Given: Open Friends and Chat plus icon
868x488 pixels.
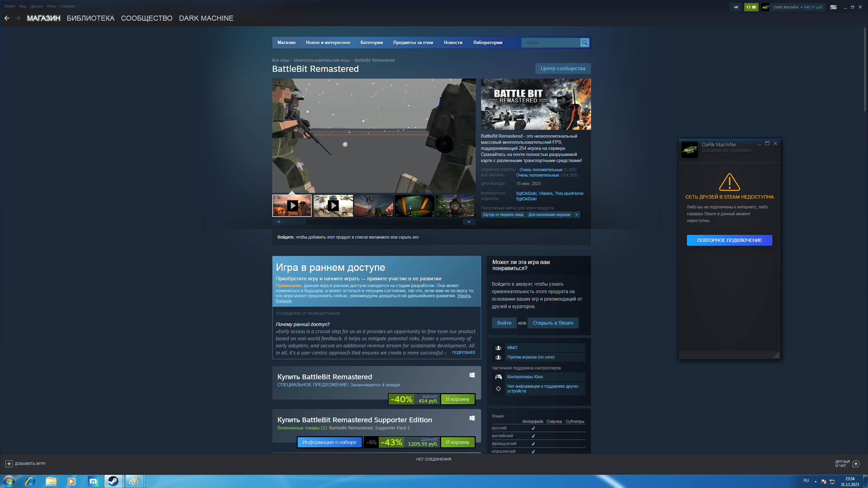Looking at the screenshot, I should click(856, 464).
